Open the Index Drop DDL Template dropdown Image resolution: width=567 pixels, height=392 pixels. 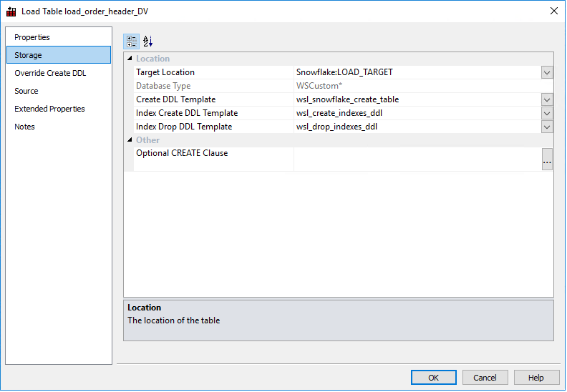tap(547, 127)
